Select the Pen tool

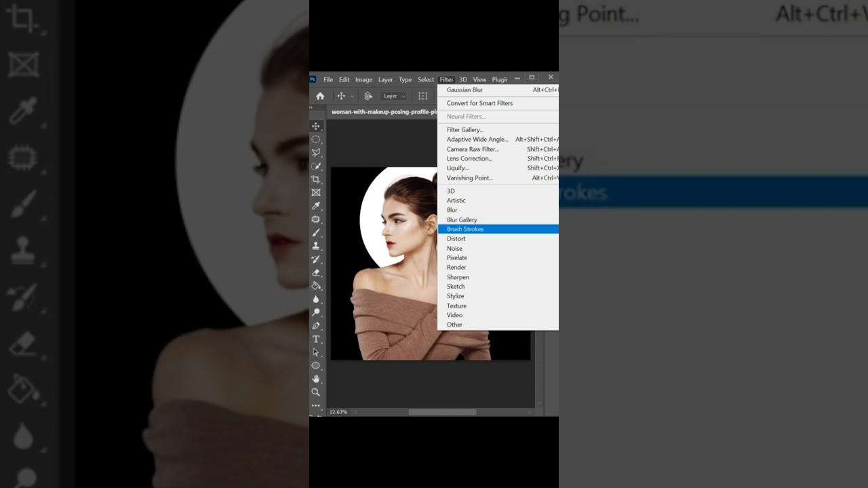click(316, 326)
